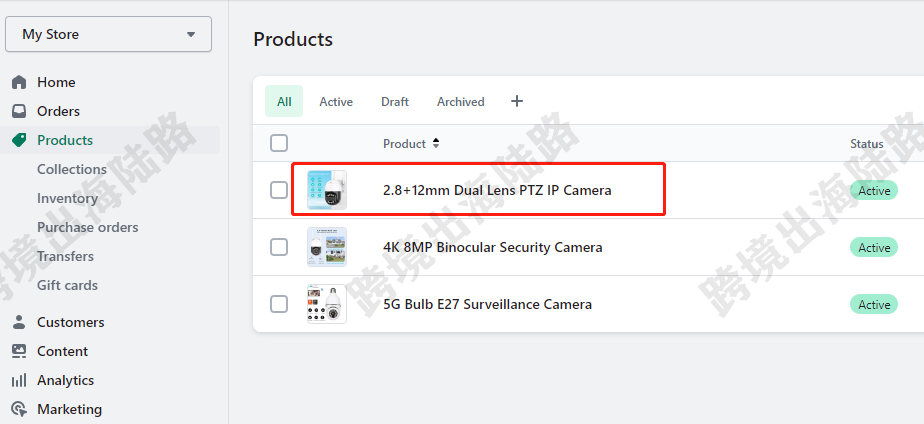This screenshot has height=424, width=924.
Task: Click the Analytics bar chart icon
Action: point(19,380)
